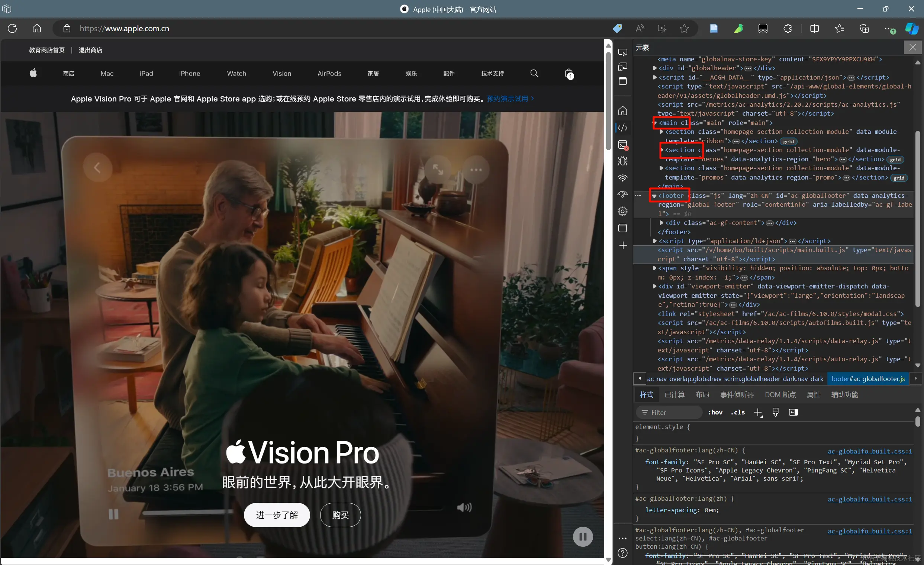Screen dimensions: 924x565
Task: Open the Extensions puzzle icon
Action: (788, 29)
